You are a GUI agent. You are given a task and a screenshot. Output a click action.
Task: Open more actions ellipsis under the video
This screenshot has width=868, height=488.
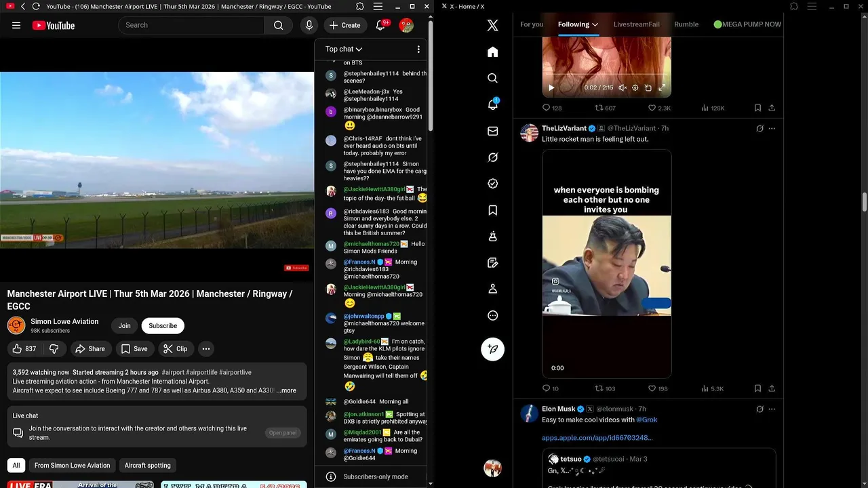point(206,348)
